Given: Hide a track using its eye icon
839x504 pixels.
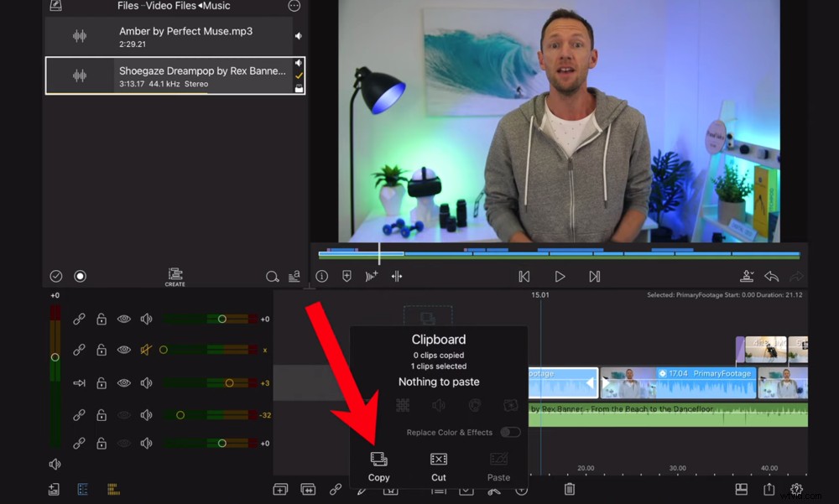Looking at the screenshot, I should (122, 319).
